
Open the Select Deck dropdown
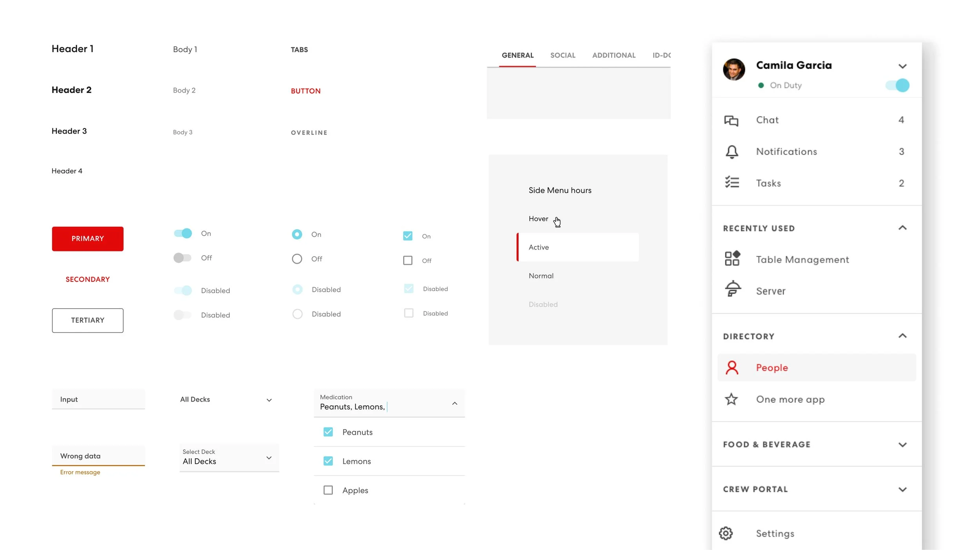pos(229,457)
